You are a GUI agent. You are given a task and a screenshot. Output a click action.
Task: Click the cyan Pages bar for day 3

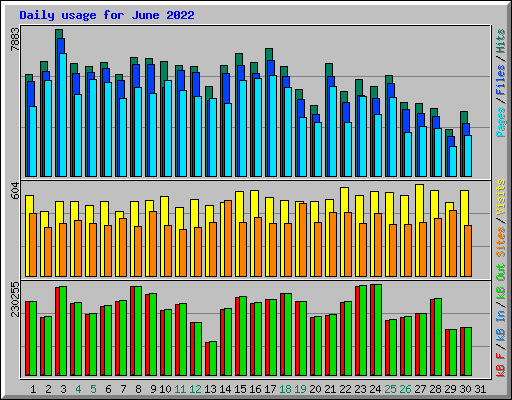63,115
